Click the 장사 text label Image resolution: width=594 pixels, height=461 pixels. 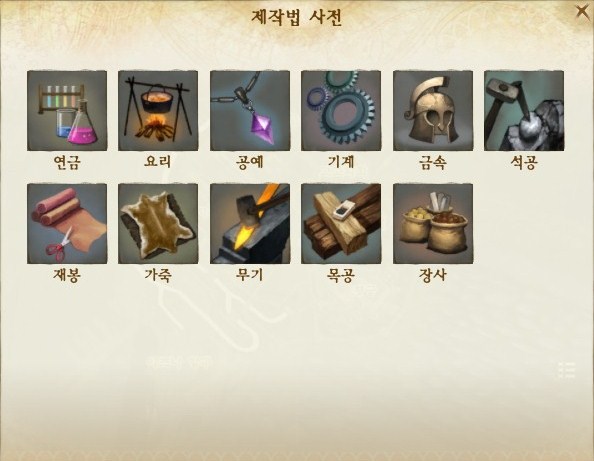pyautogui.click(x=433, y=275)
